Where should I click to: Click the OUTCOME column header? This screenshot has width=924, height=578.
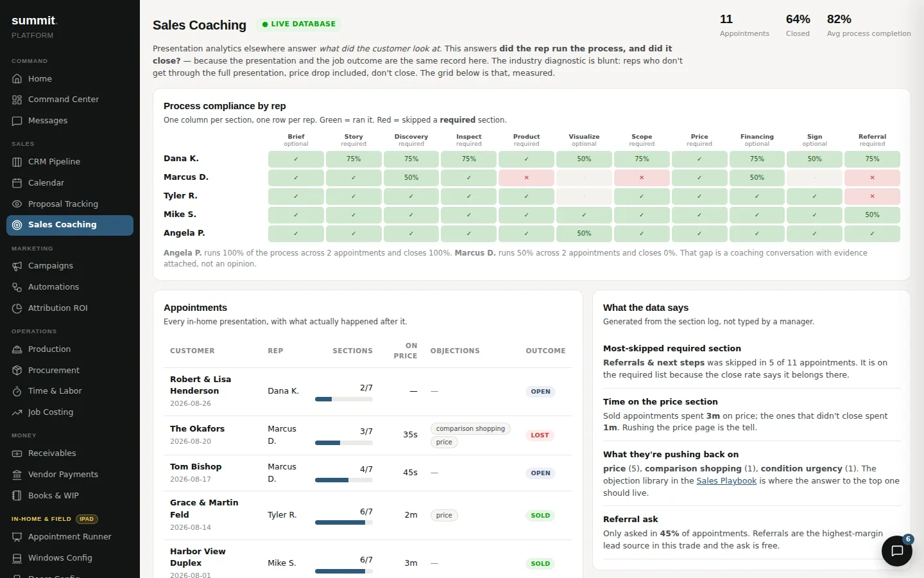(x=545, y=351)
